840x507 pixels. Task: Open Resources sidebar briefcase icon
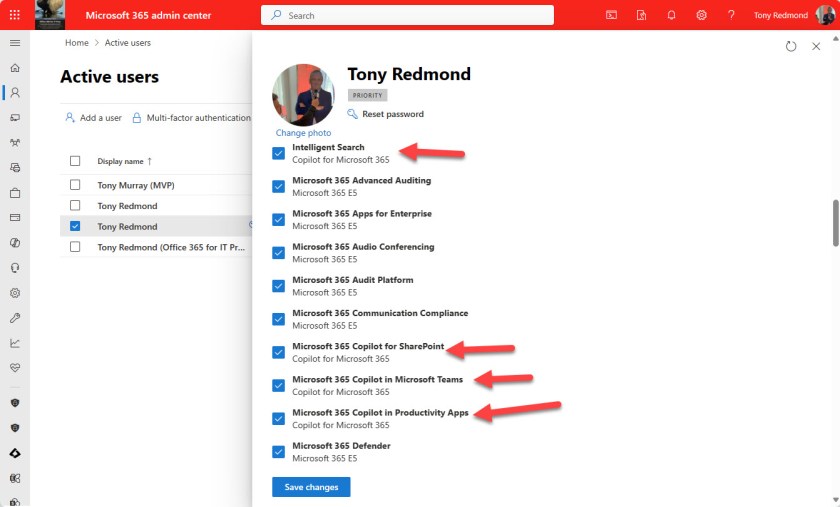pyautogui.click(x=15, y=193)
